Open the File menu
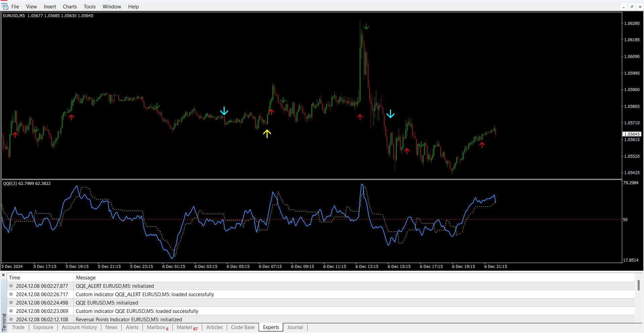644x333 pixels. coord(15,7)
